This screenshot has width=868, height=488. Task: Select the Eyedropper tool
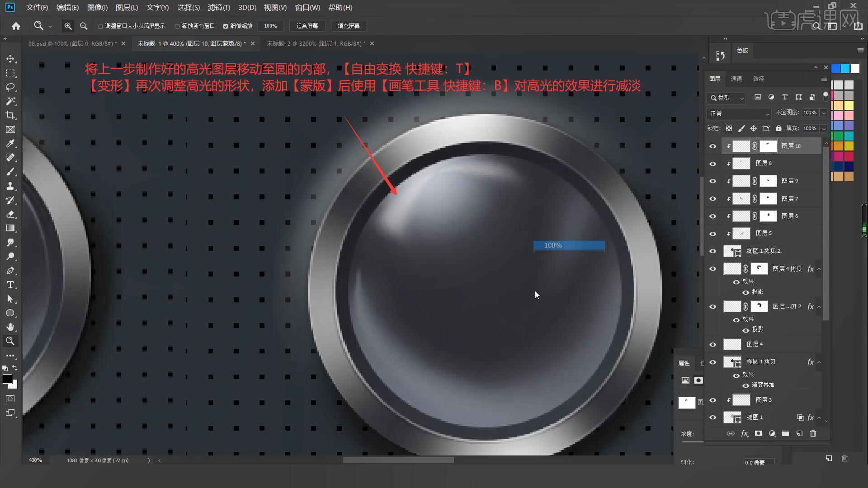tap(10, 144)
